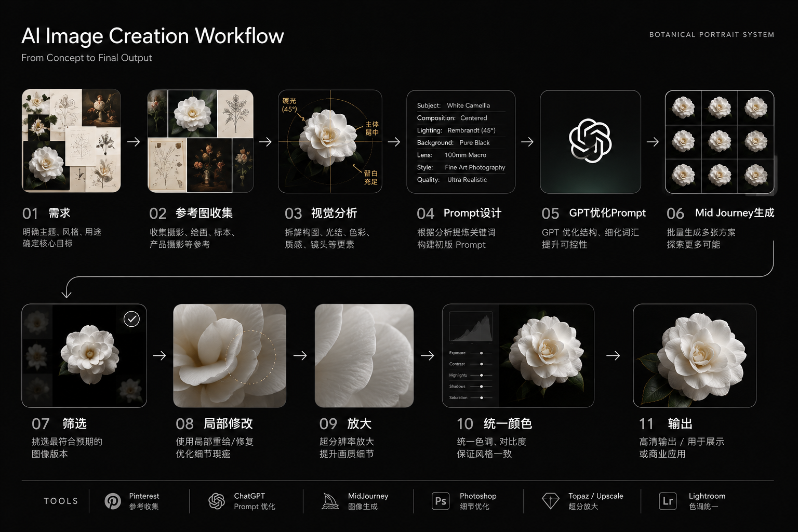Viewport: 798px width, 532px height.
Task: Click the '03 视觉分析' step heading
Action: click(x=321, y=213)
